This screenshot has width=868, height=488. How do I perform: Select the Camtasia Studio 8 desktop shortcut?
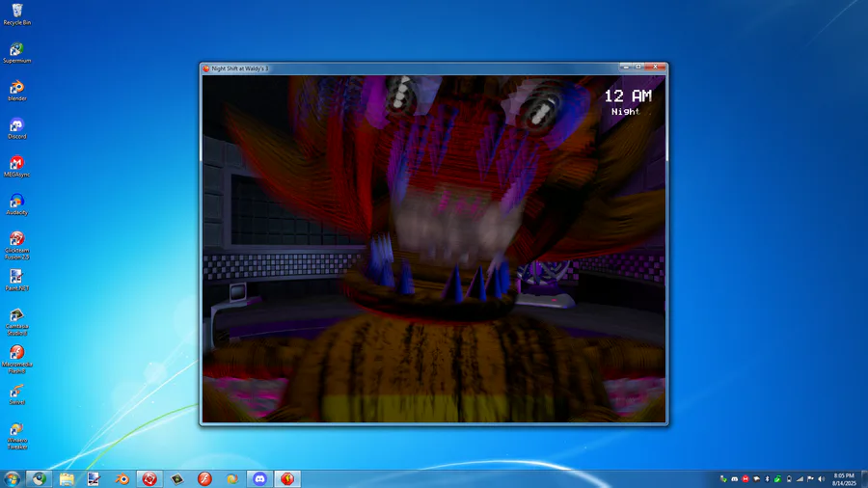click(17, 321)
